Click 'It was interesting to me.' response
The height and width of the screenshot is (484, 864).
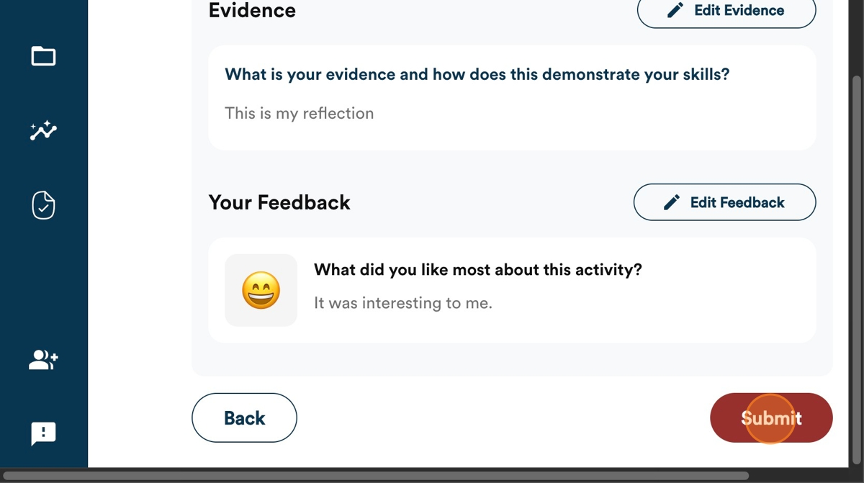403,303
